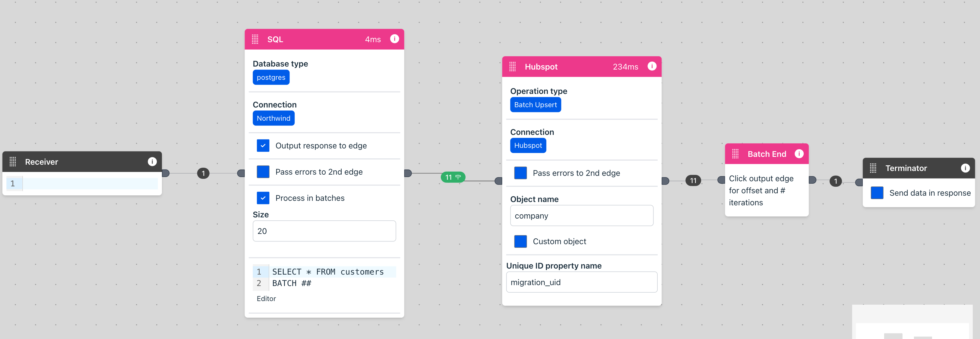Image resolution: width=980 pixels, height=339 pixels.
Task: Click the batch size input showing 20
Action: [324, 232]
